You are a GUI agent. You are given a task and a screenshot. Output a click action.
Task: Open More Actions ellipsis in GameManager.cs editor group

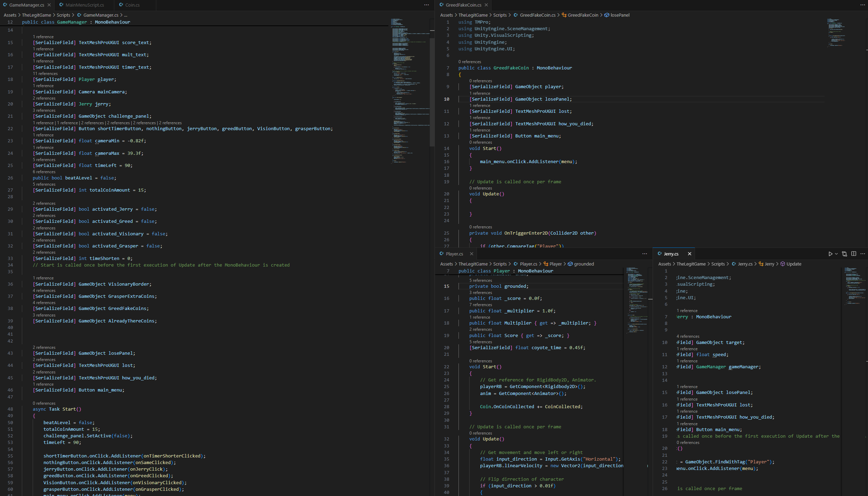pyautogui.click(x=427, y=5)
